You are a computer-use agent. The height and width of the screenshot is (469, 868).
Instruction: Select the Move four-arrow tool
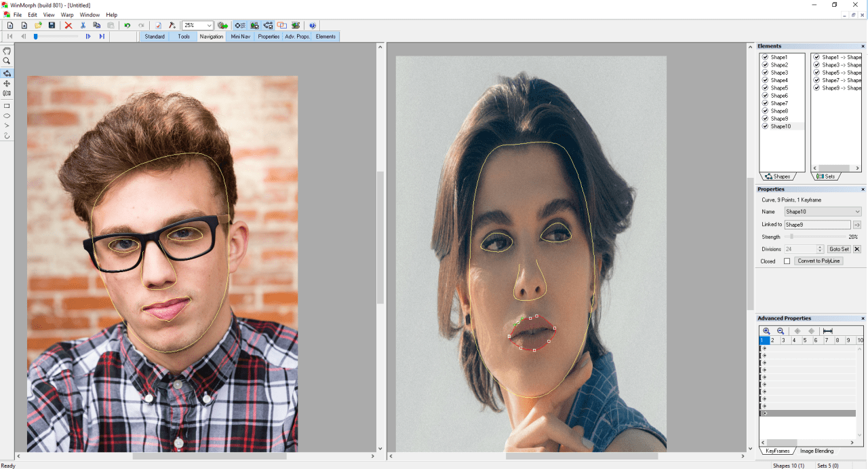click(x=7, y=83)
